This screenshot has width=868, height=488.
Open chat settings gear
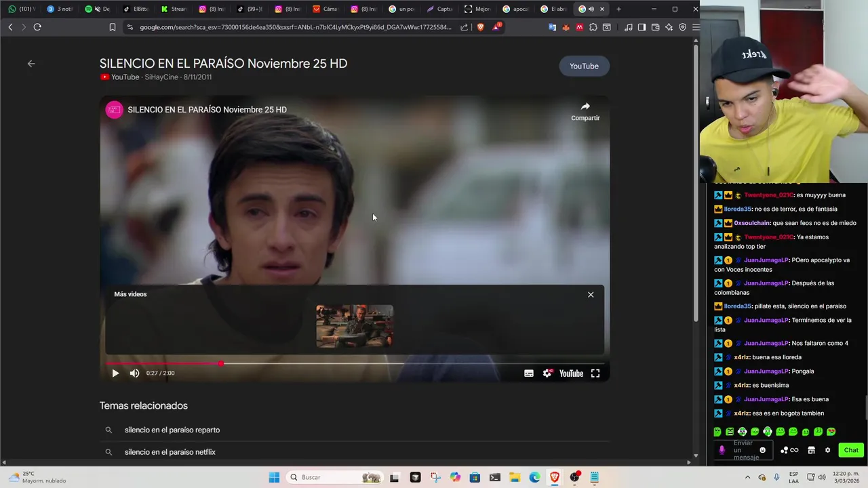point(827,450)
